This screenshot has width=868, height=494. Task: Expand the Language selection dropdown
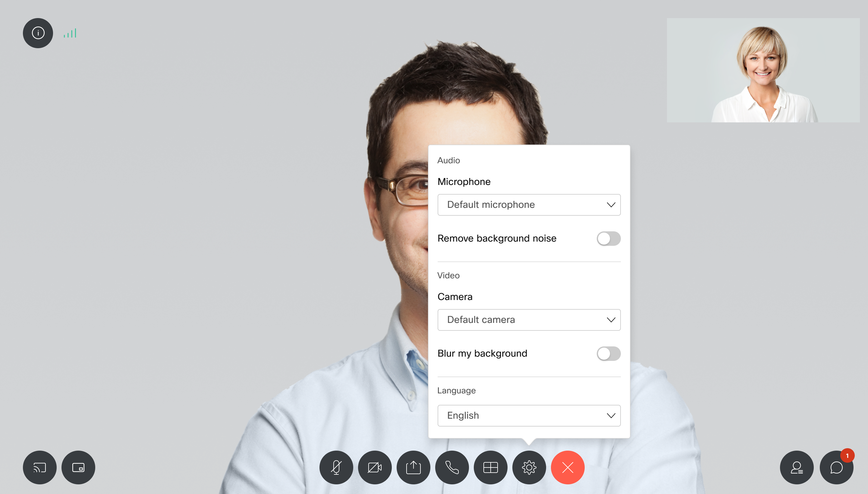[529, 415]
